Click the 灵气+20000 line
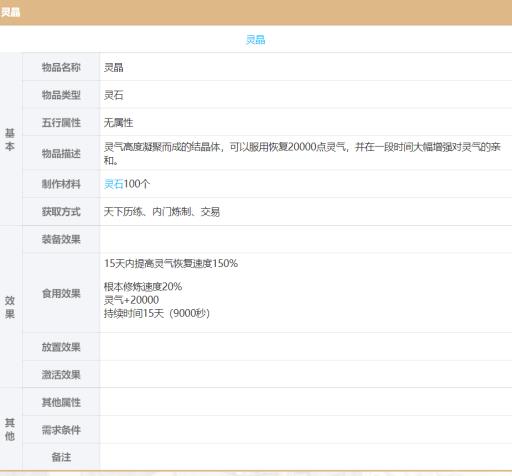Image resolution: width=512 pixels, height=476 pixels. tap(131, 300)
